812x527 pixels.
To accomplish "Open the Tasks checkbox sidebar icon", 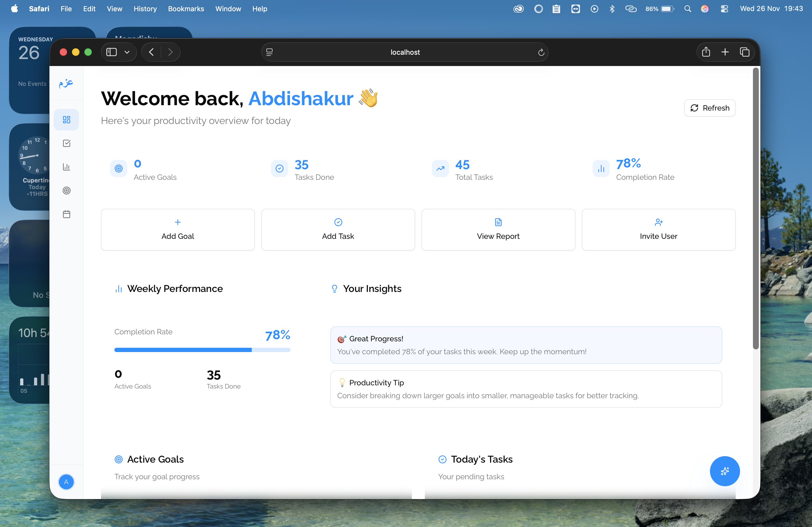I will 67,143.
